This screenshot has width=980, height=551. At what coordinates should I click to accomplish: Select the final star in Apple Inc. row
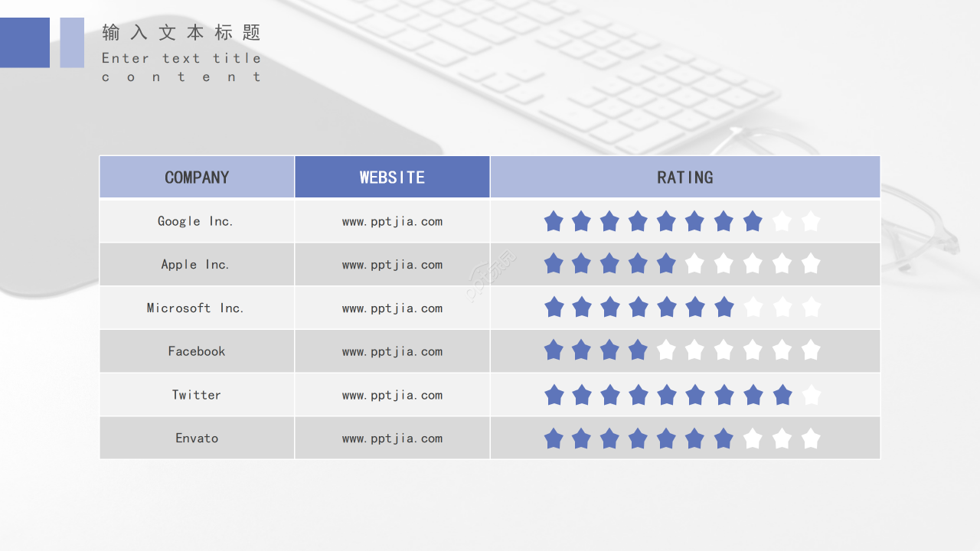tap(811, 264)
